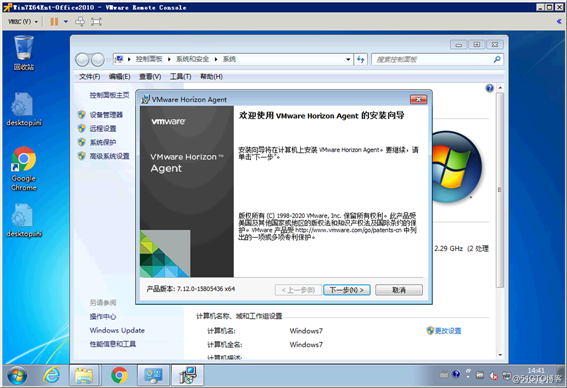Viewport: 567px width, 388px height.
Task: Open 高级系统设置 in sidebar
Action: (x=110, y=156)
